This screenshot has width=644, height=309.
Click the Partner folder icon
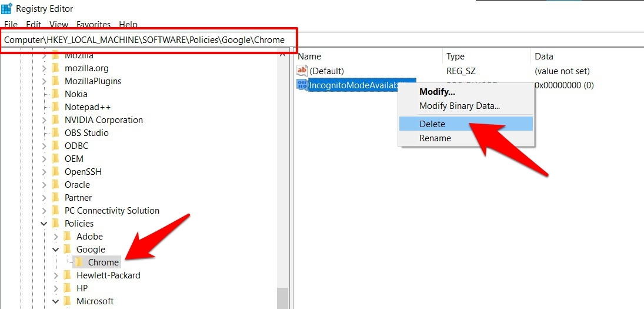[56, 198]
